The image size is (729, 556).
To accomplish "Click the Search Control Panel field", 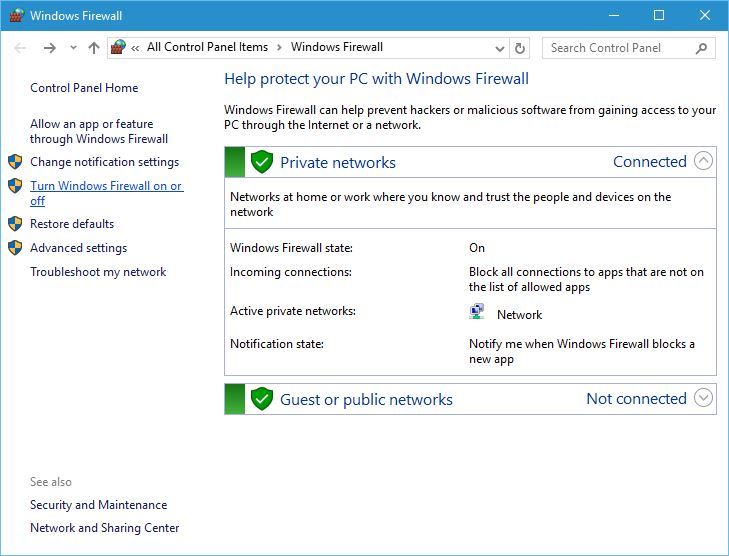I will (x=629, y=48).
